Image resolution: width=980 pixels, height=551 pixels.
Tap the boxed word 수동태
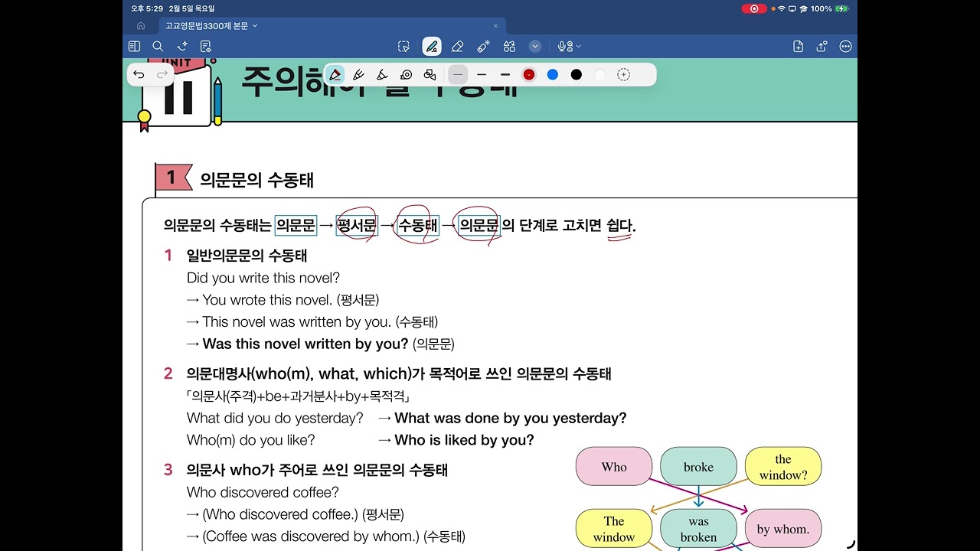pos(418,225)
